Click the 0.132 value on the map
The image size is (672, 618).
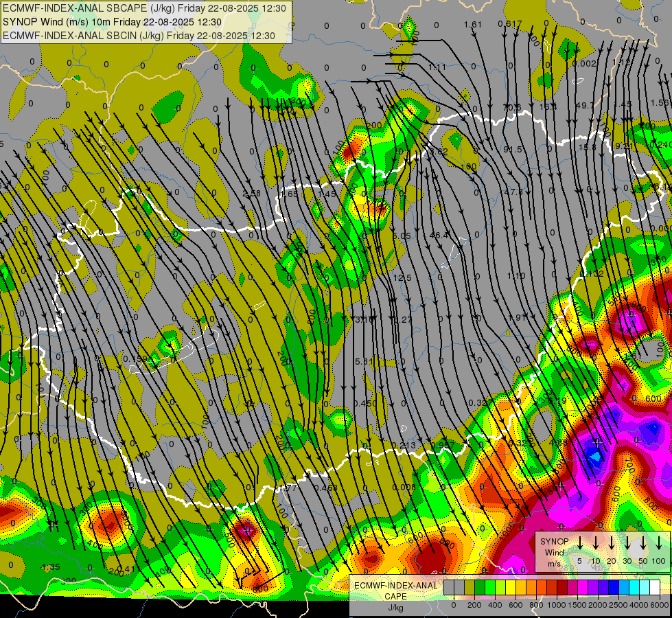tap(592, 273)
